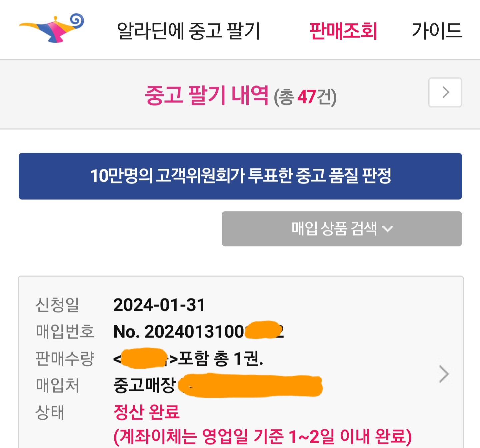Open the 고객위원회 중고 품질 판정 banner

click(240, 176)
